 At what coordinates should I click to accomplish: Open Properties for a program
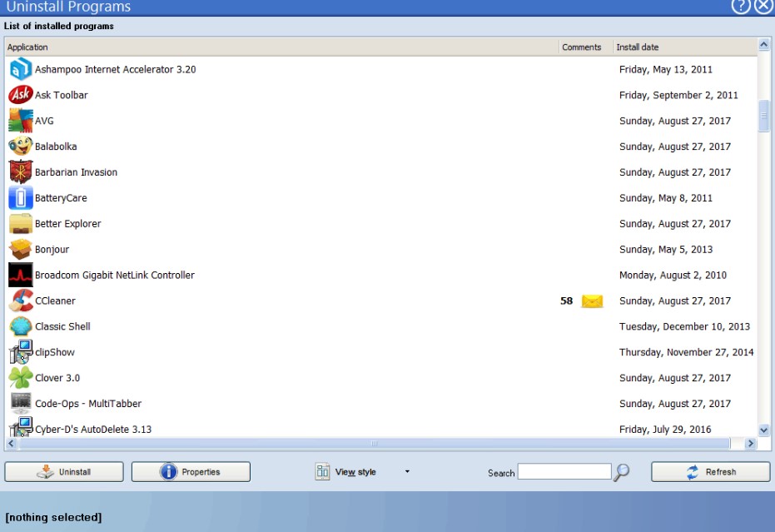point(189,471)
